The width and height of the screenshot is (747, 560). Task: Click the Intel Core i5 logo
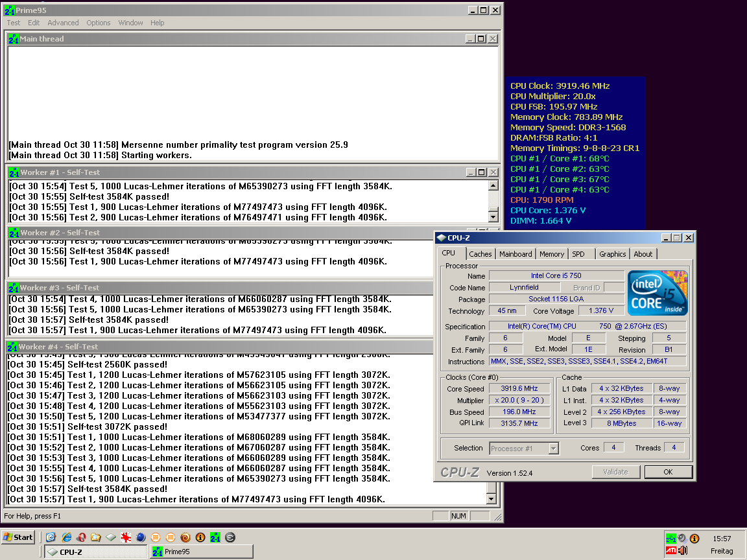coord(658,293)
